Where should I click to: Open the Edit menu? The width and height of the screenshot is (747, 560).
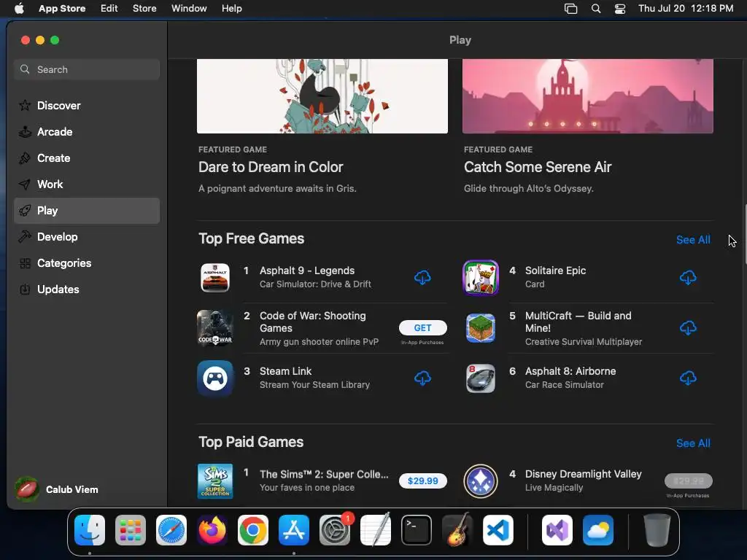tap(109, 9)
